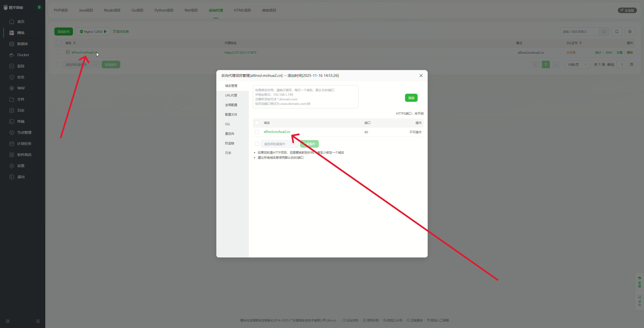
Task: Open the 10条/页 page size dropdown
Action: pos(577,64)
